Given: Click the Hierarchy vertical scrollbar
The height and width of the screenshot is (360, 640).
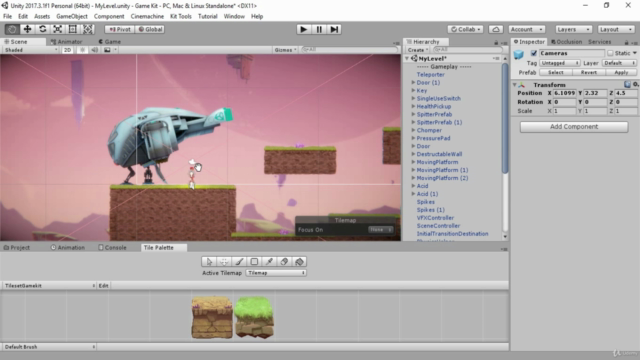Looking at the screenshot, I should coord(505,118).
